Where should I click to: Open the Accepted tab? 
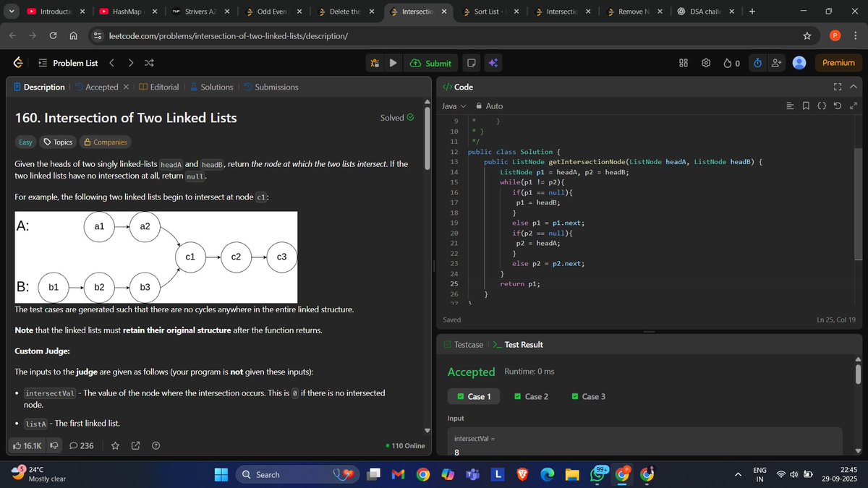point(96,87)
